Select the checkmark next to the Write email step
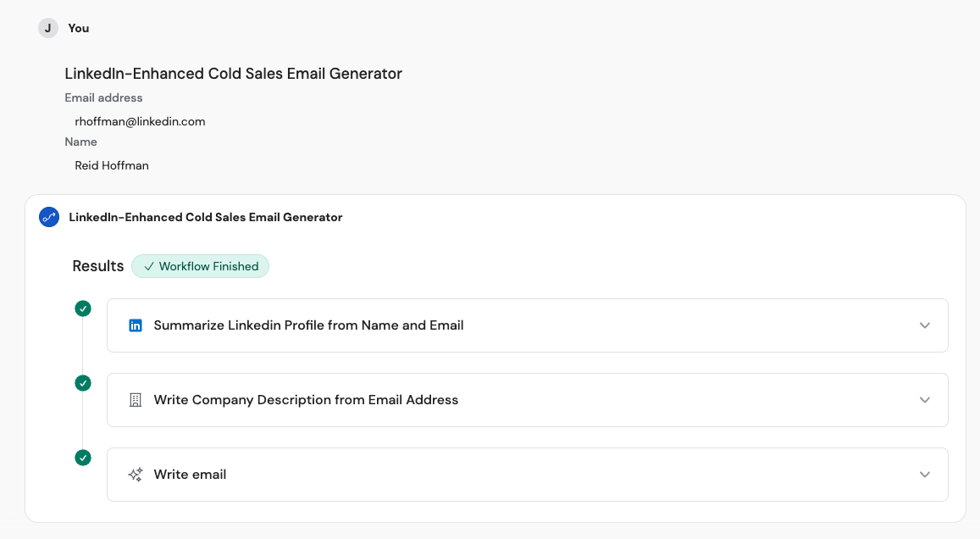The image size is (980, 539). (82, 458)
